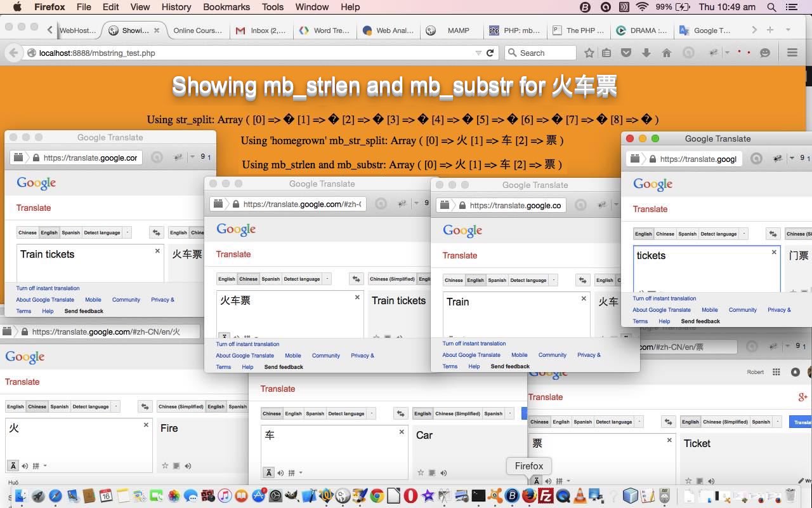Bookmark this page with the star icon
This screenshot has height=508, width=812.
tap(589, 53)
